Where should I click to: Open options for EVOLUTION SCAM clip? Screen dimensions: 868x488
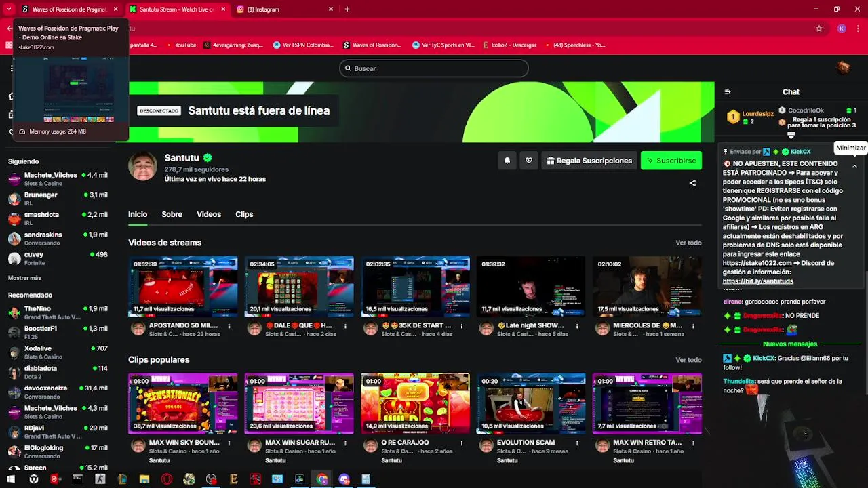pyautogui.click(x=577, y=443)
